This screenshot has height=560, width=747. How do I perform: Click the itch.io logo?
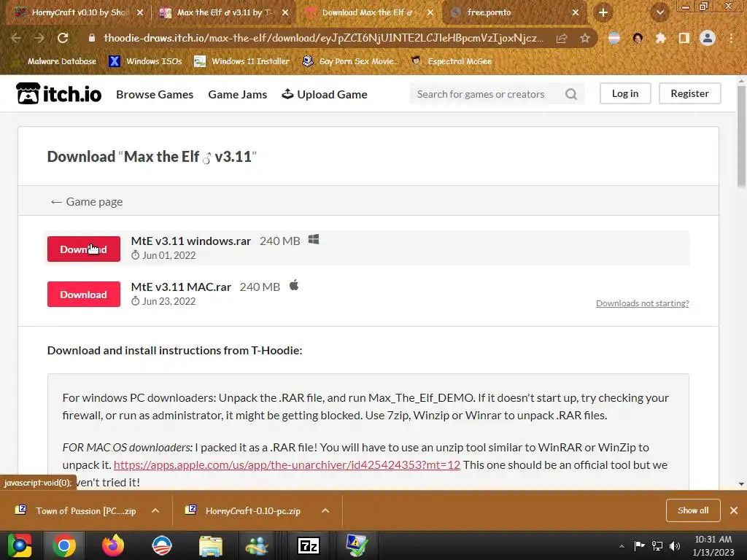(x=58, y=93)
